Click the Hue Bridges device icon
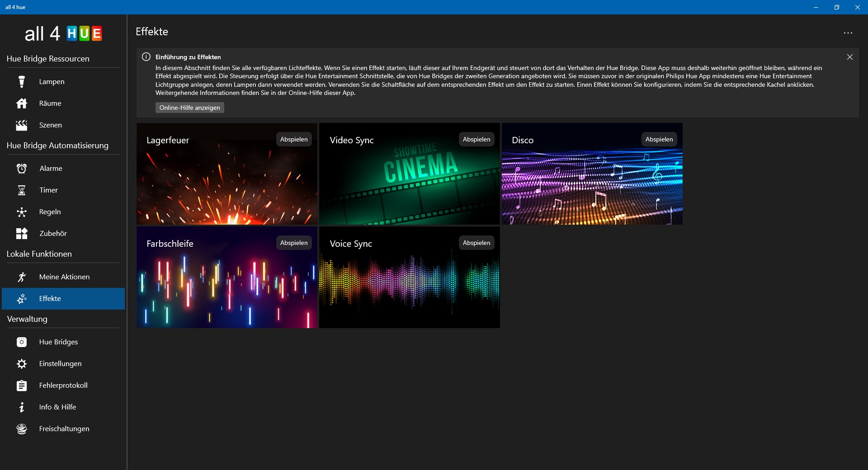The width and height of the screenshot is (868, 470). 21,342
